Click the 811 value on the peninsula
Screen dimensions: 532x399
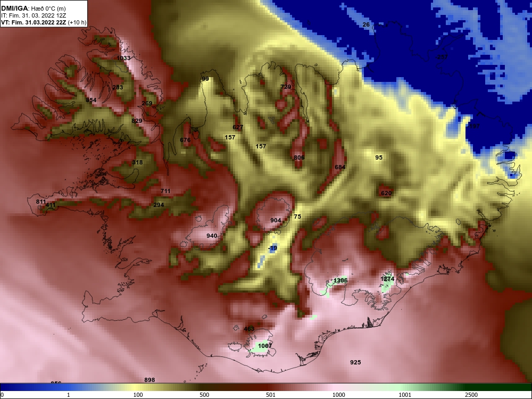[x=41, y=202]
